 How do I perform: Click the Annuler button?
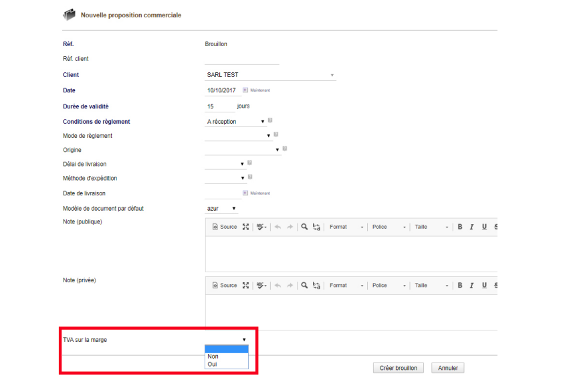tap(448, 368)
